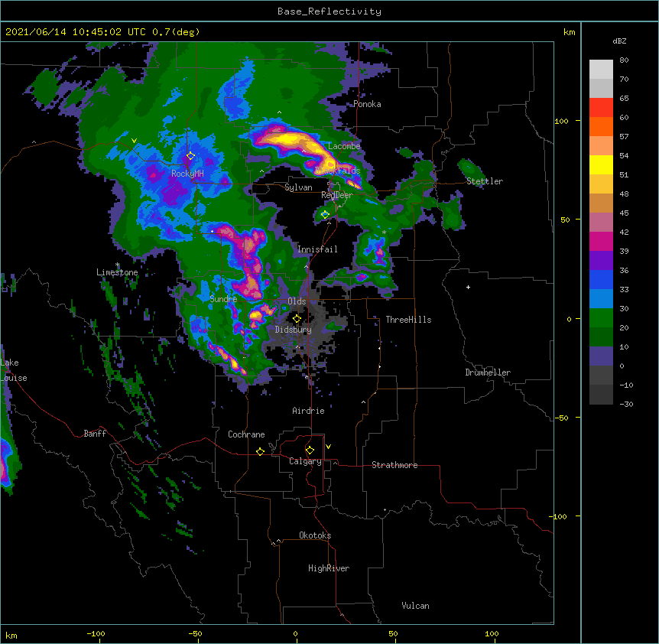659x644 pixels.
Task: Pick the yellow 51-54 dBZ legend swatch
Action: 601,165
